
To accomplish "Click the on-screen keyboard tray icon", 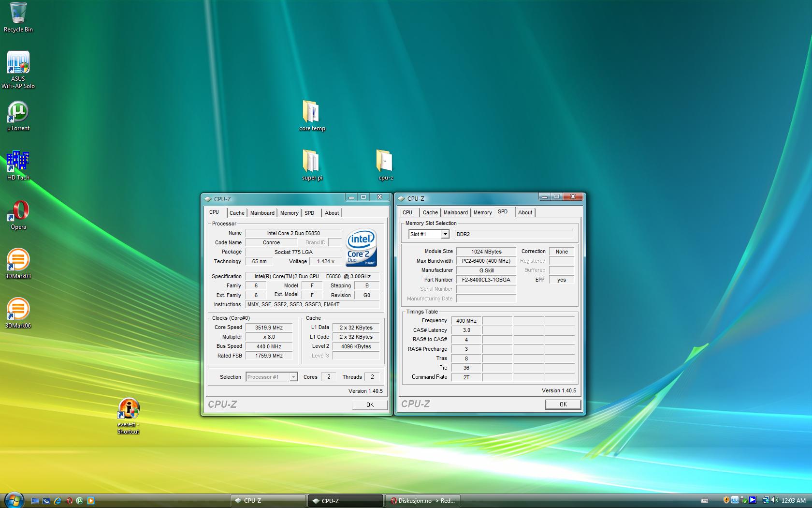I will tap(705, 501).
